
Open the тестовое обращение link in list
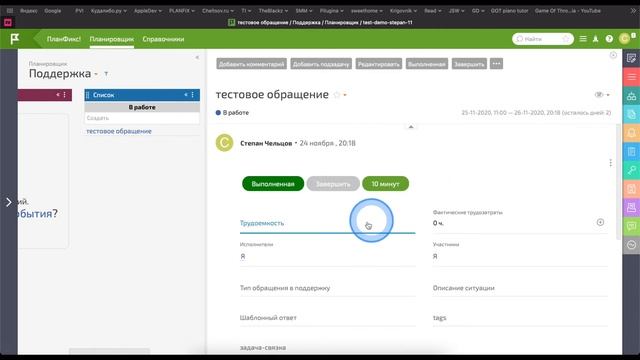(119, 131)
